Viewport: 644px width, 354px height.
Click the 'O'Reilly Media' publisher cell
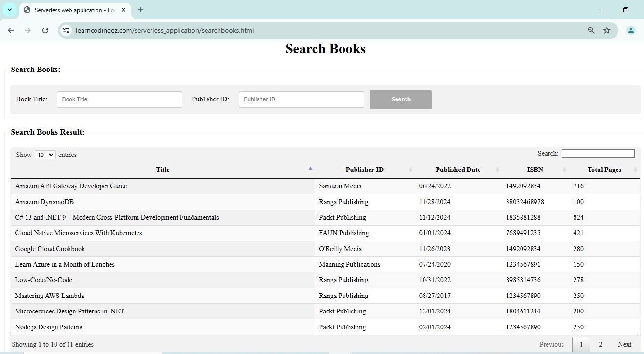pos(365,249)
